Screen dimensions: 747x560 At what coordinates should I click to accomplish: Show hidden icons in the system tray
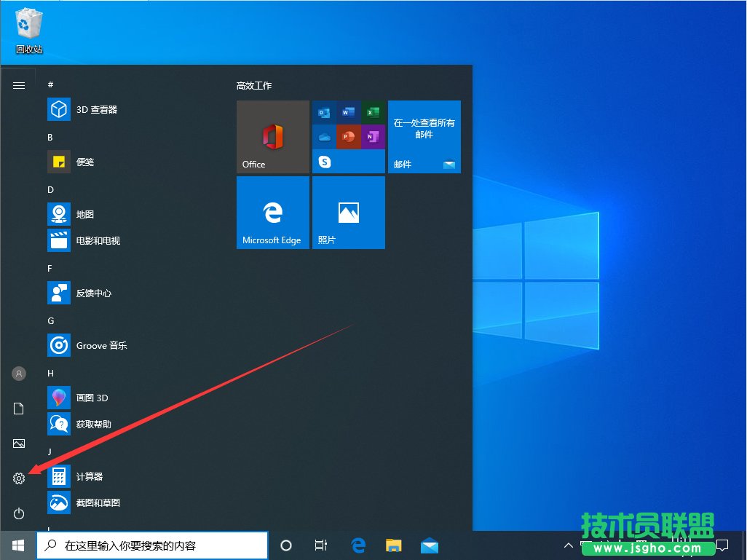(568, 545)
